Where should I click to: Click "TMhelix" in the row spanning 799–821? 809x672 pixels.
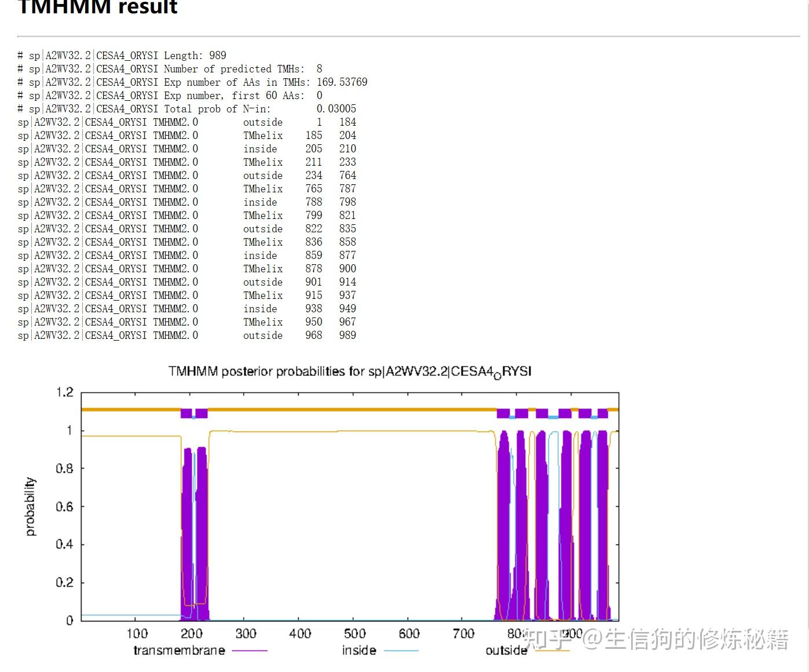(x=263, y=216)
